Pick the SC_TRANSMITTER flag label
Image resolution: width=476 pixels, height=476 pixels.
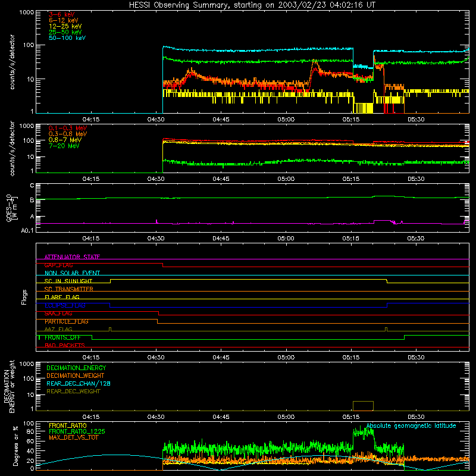click(x=68, y=289)
